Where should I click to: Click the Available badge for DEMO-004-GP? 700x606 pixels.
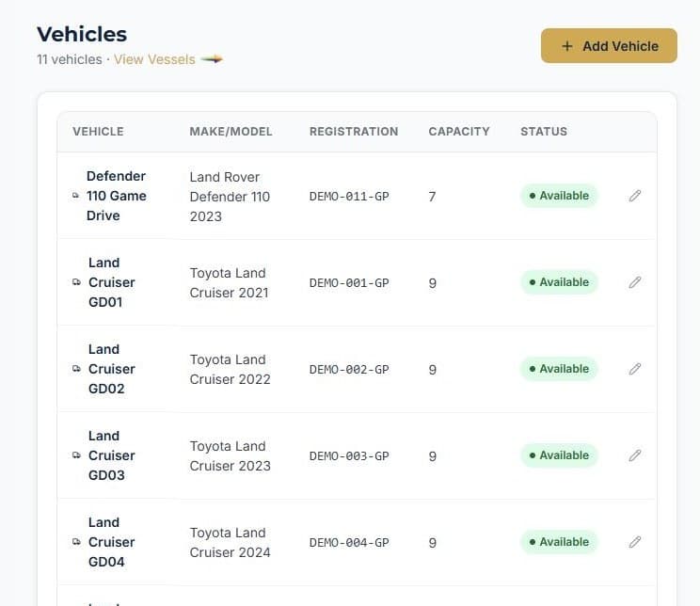[x=559, y=542]
